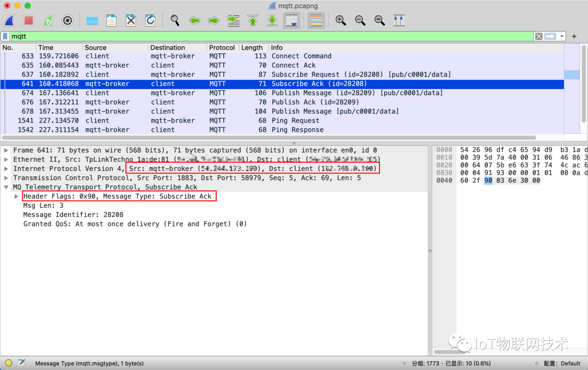Click the Find packet magnifier icon
The width and height of the screenshot is (588, 370).
click(175, 21)
